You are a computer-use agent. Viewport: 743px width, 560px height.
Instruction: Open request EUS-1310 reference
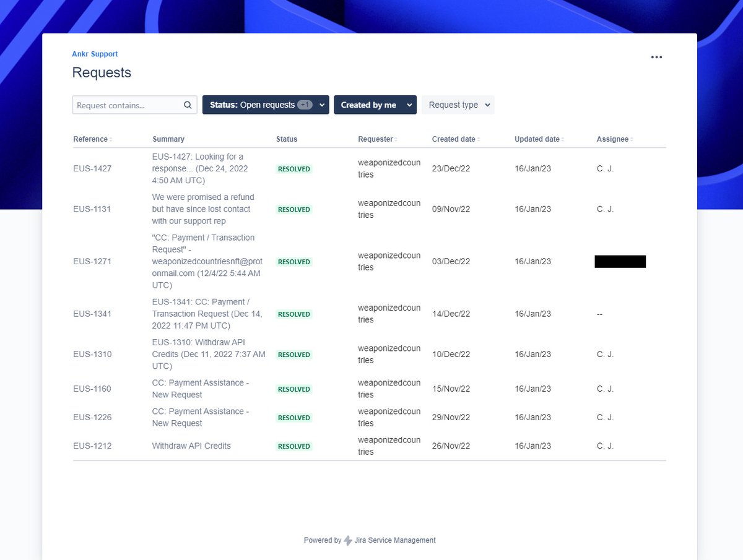(92, 355)
